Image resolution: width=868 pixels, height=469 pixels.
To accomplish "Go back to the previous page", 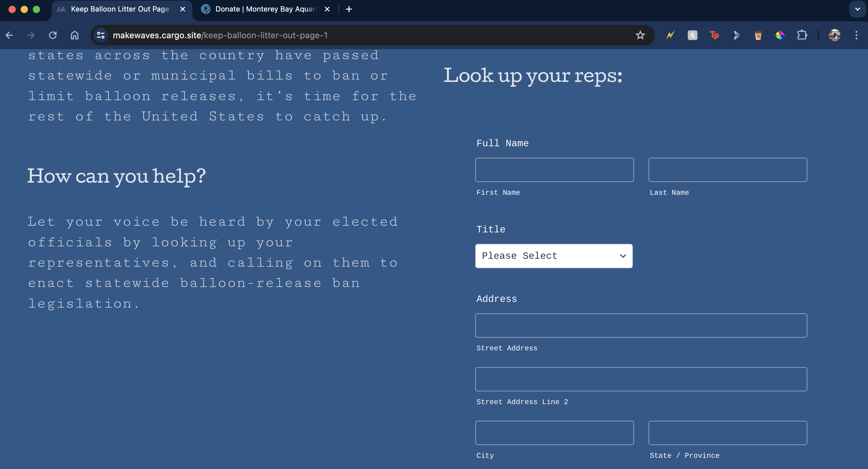I will tap(9, 35).
